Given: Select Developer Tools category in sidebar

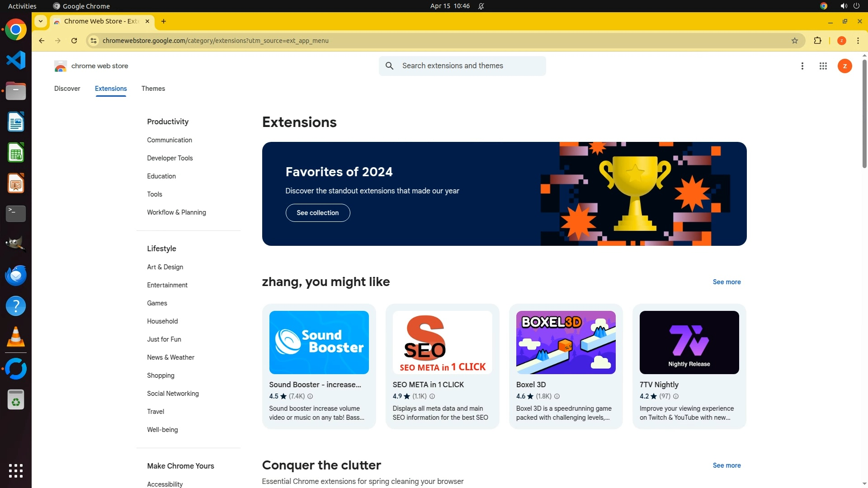Looking at the screenshot, I should click(170, 158).
